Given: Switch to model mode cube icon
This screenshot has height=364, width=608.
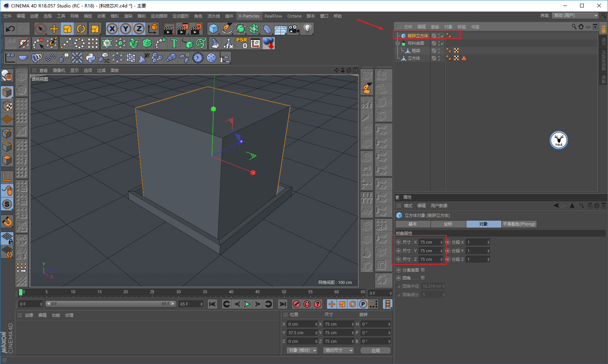Looking at the screenshot, I should [7, 92].
